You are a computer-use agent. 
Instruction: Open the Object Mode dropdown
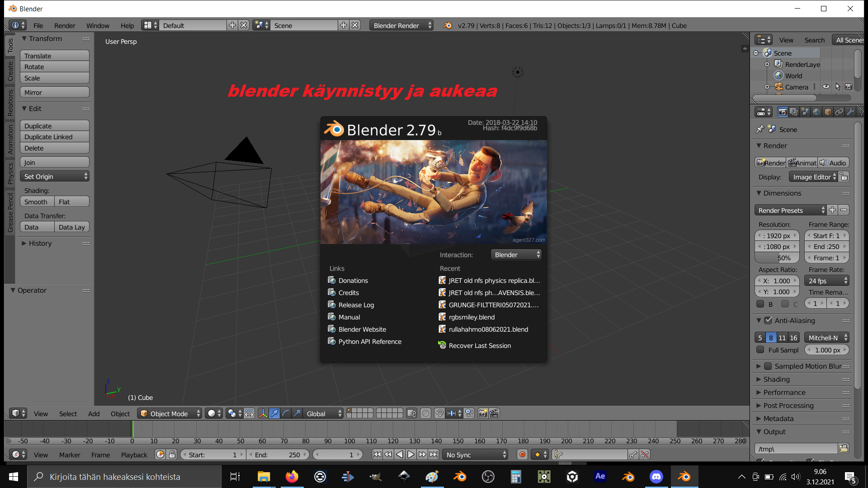[170, 413]
